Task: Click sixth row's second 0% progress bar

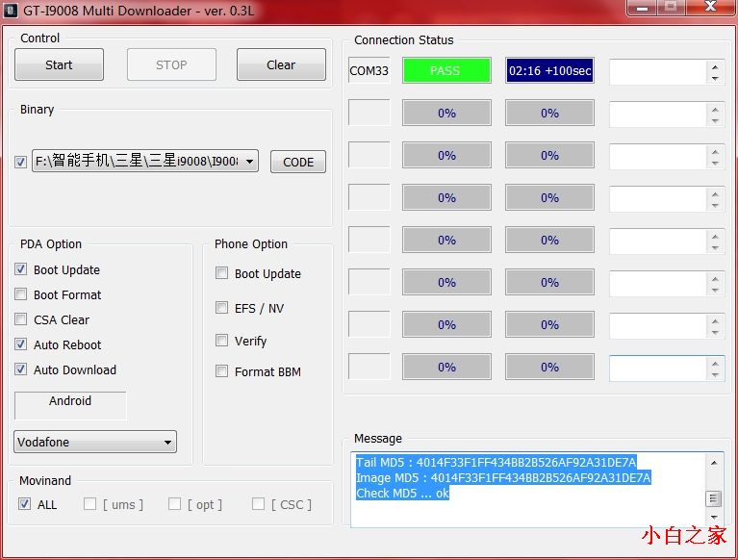Action: (x=549, y=282)
